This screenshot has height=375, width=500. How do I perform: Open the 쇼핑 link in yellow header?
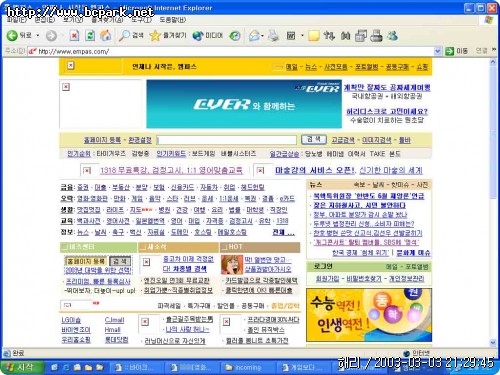(x=422, y=67)
